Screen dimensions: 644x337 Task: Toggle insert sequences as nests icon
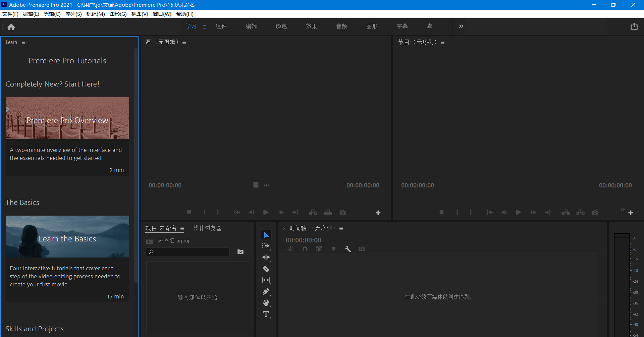click(290, 249)
